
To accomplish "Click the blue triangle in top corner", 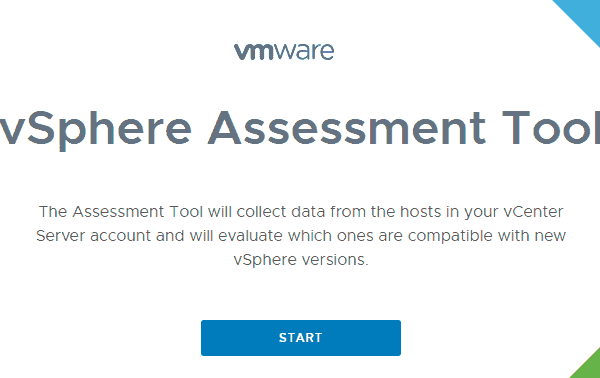I will click(x=579, y=20).
